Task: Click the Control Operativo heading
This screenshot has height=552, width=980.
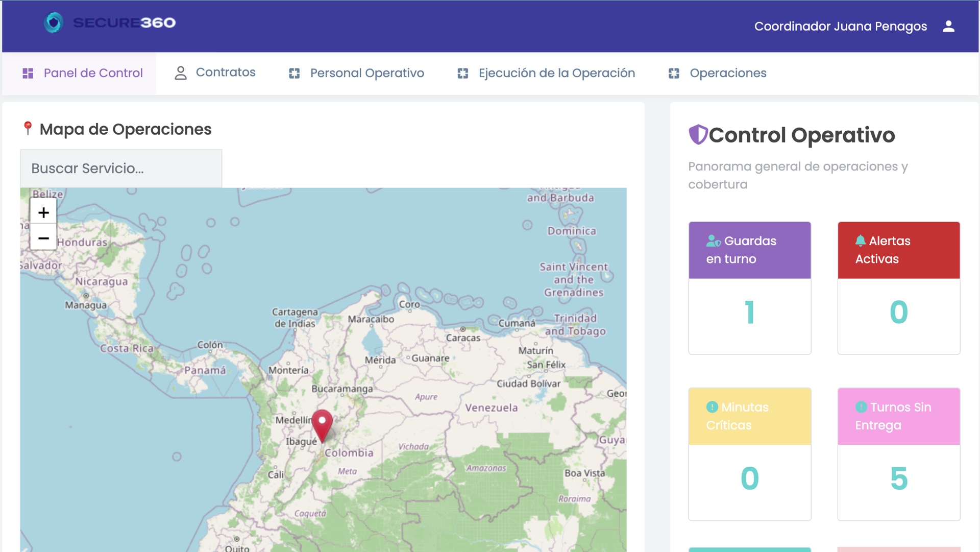Action: tap(801, 135)
